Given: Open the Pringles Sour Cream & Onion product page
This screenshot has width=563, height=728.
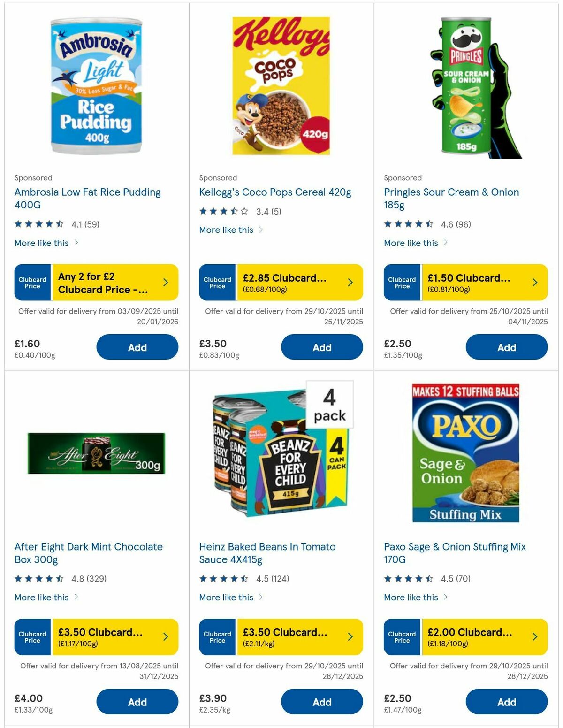Looking at the screenshot, I should coord(451,199).
